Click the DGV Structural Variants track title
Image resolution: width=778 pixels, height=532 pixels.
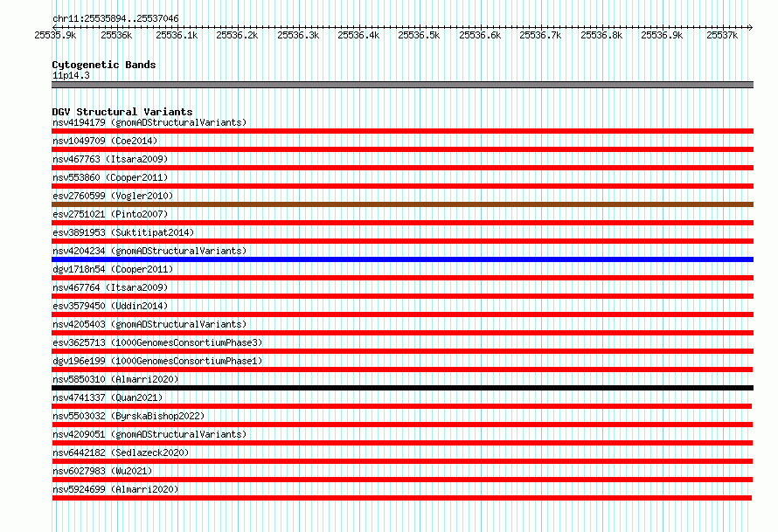pos(122,112)
